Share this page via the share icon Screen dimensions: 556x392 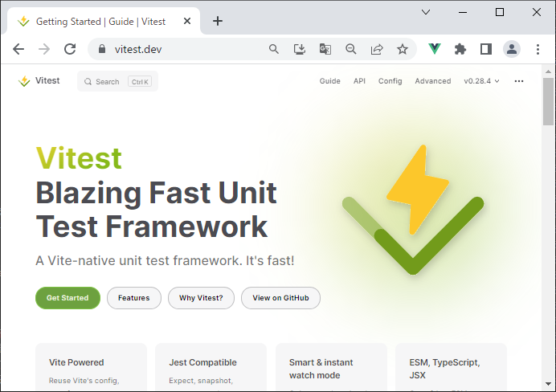pyautogui.click(x=377, y=49)
